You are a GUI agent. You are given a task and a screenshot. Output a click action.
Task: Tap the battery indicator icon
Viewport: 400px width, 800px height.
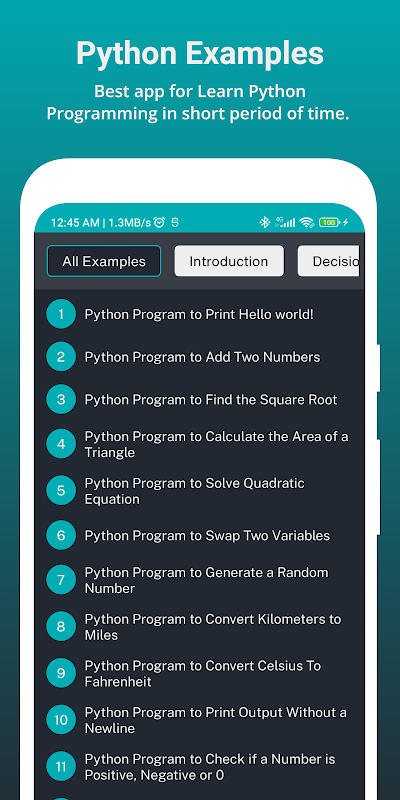[330, 222]
